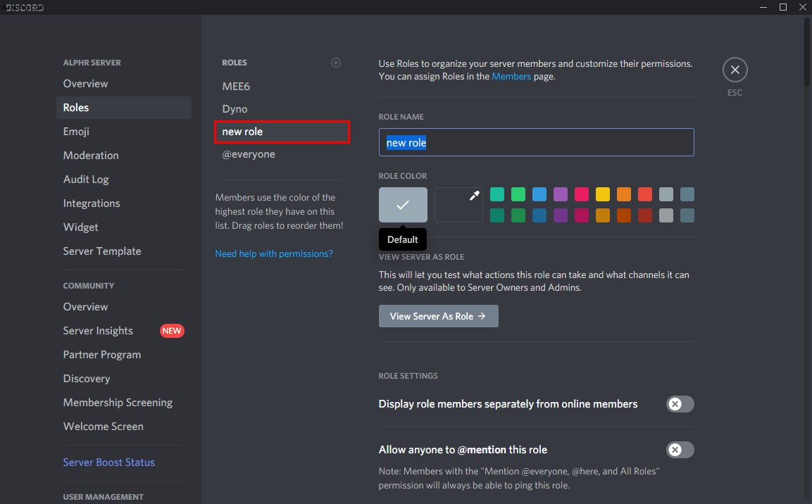Viewport: 812px width, 504px height.
Task: Select the @everyone role
Action: coord(282,154)
